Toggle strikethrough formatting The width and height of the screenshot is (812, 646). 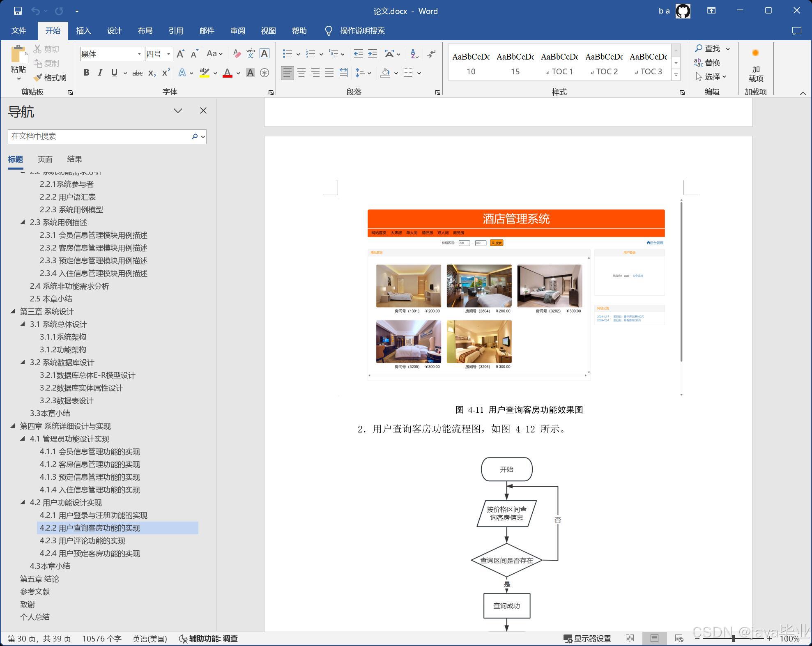(x=138, y=73)
